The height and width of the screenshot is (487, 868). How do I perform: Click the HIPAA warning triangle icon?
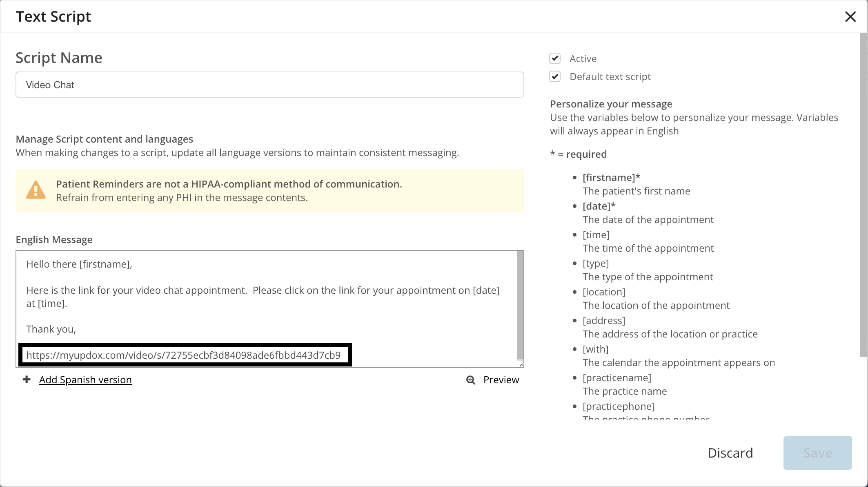(x=36, y=190)
